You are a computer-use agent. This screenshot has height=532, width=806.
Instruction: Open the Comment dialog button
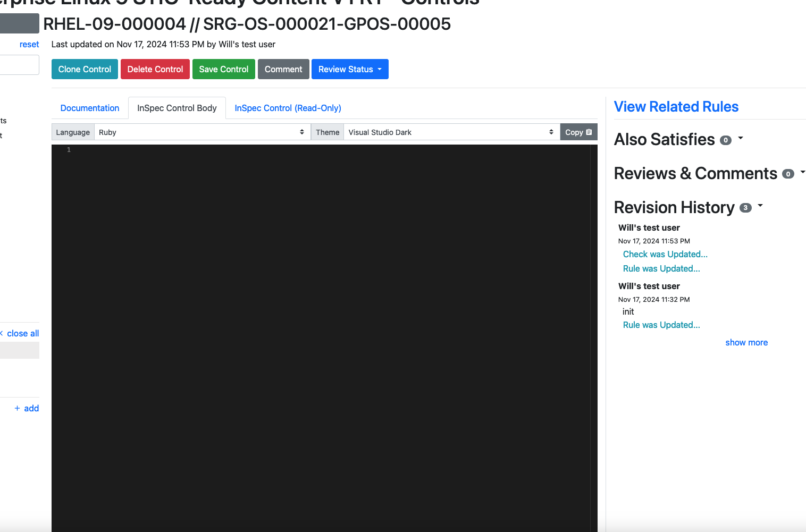click(283, 69)
